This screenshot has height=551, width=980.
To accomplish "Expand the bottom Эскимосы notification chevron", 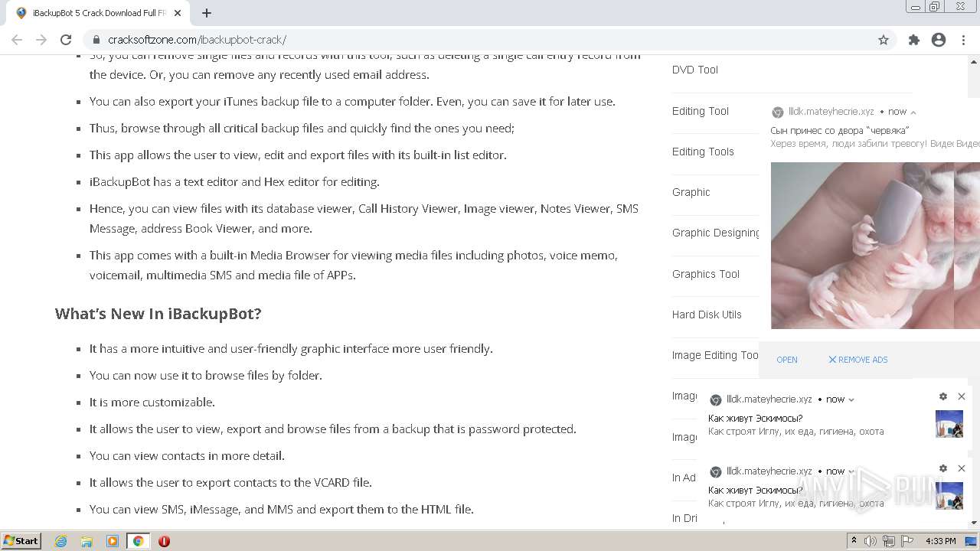I will 851,471.
